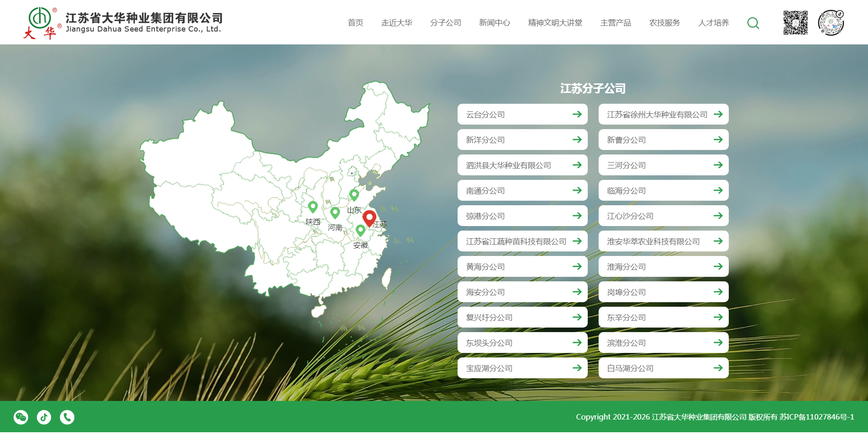Select the Henan (河南) map pin
868x439 pixels.
tap(335, 212)
